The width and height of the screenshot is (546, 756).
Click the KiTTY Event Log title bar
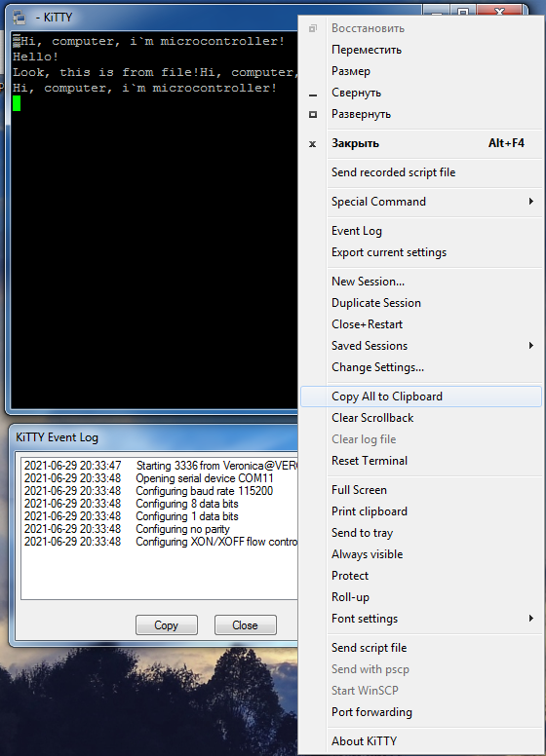[153, 437]
